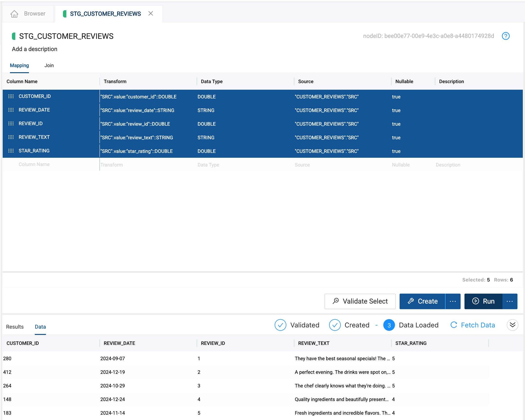525x420 pixels.
Task: Click the Validate Select button
Action: 360,301
